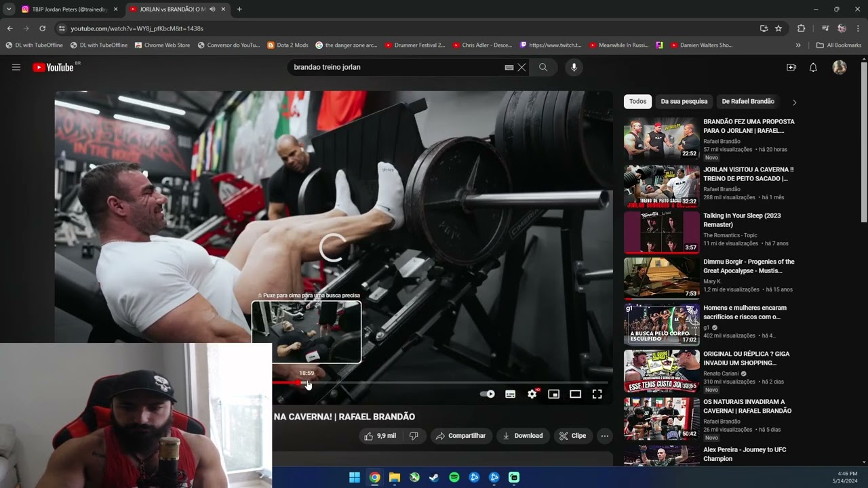Switch to theater mode
The width and height of the screenshot is (868, 488).
[x=576, y=394]
